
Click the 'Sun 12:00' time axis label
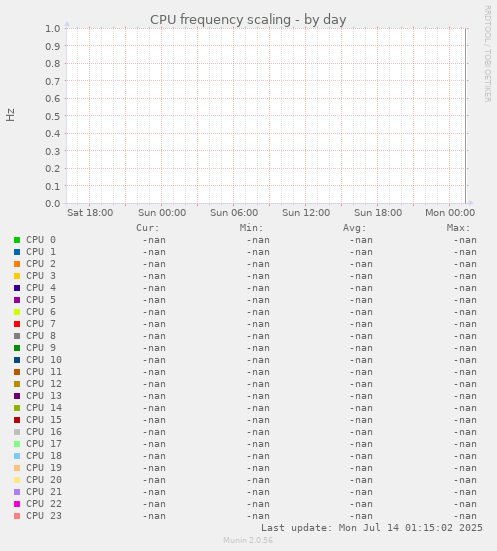(306, 213)
